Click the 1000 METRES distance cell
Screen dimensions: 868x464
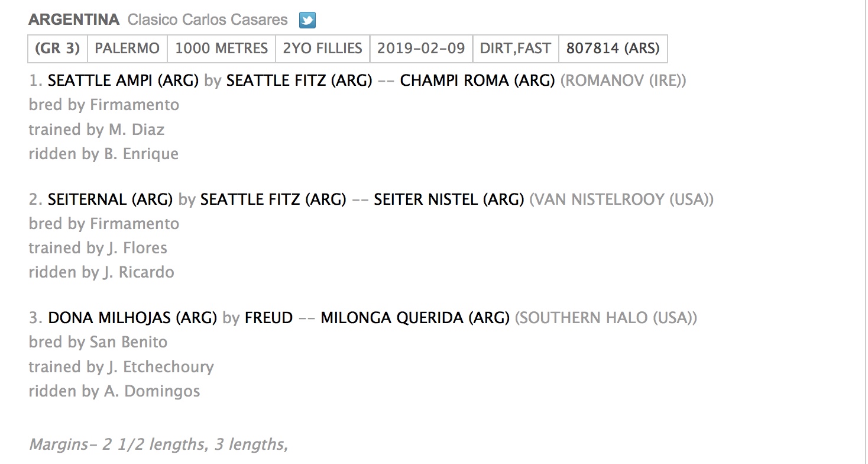pos(222,49)
